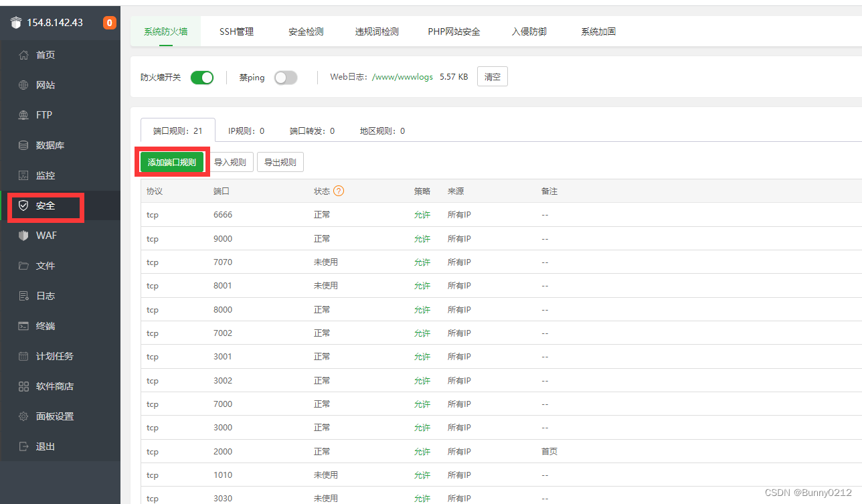Click the database icon beside 数据库

23,145
